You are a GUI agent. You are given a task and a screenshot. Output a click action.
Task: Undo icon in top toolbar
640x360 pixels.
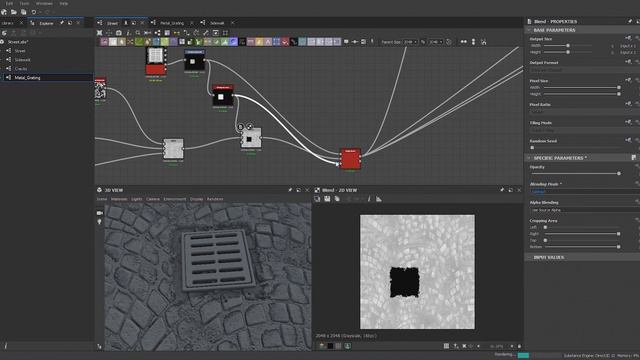point(34,12)
